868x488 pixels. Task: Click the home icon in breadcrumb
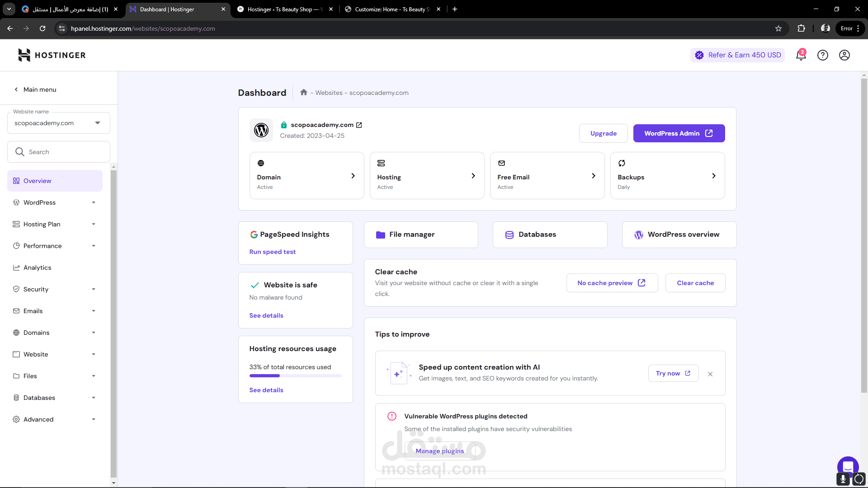(304, 93)
